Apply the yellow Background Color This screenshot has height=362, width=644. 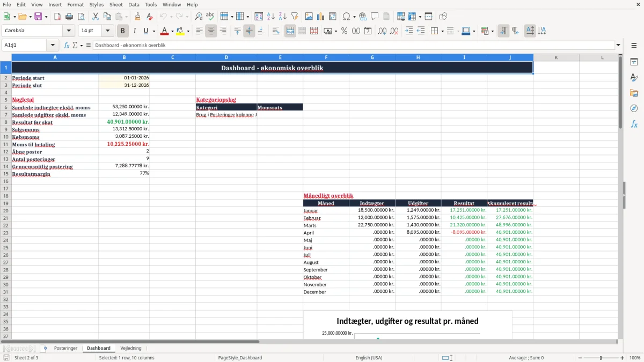(180, 31)
